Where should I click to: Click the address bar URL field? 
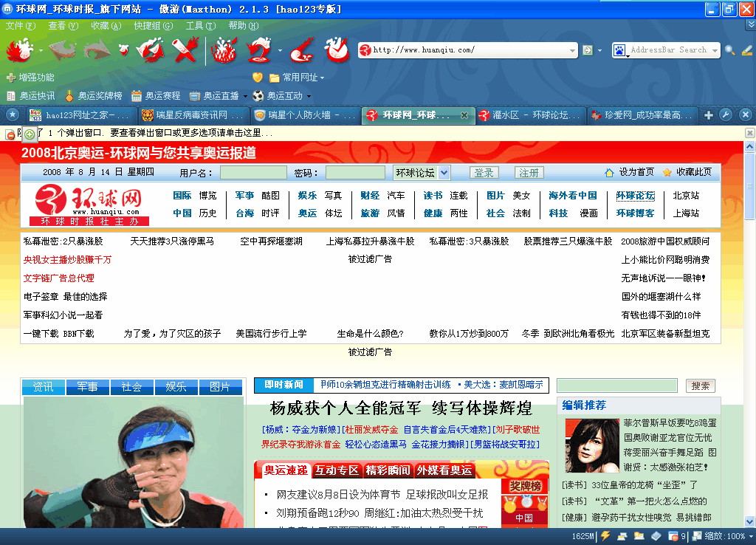[x=467, y=49]
